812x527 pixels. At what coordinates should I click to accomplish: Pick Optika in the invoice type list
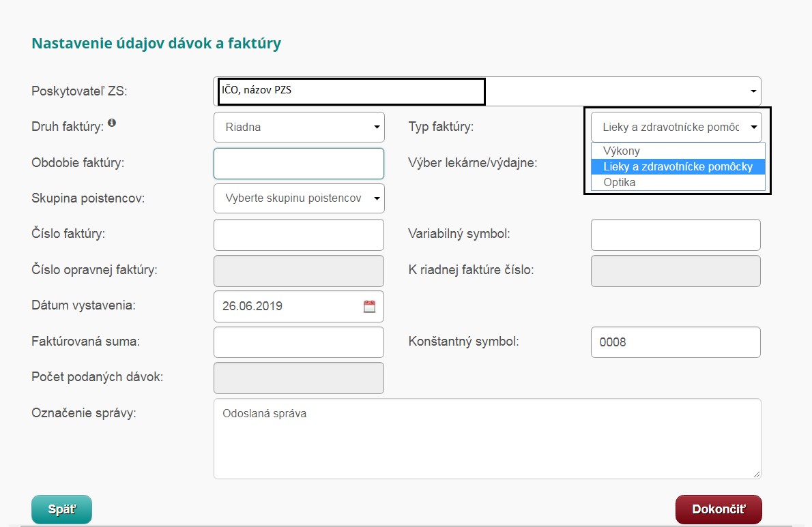point(619,182)
